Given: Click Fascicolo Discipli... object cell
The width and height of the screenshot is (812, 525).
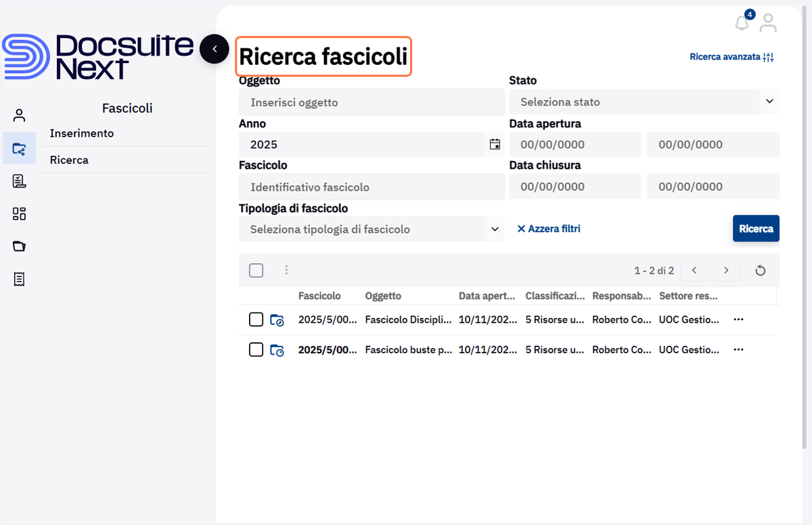Looking at the screenshot, I should (x=409, y=319).
